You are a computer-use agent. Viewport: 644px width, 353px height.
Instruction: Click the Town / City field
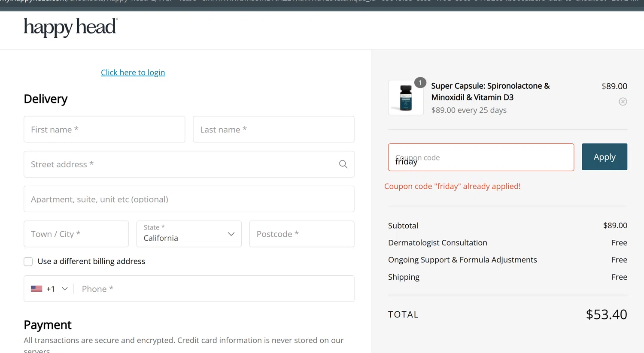76,234
